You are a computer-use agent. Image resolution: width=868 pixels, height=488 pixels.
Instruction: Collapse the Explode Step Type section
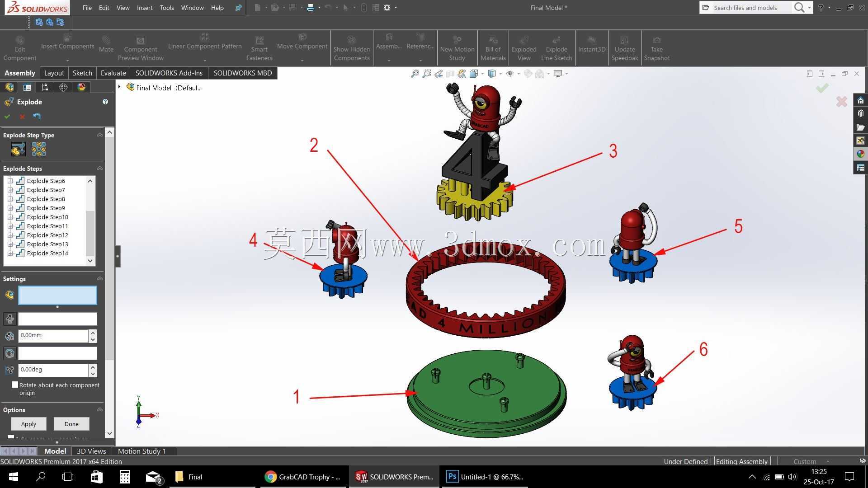[x=99, y=135]
